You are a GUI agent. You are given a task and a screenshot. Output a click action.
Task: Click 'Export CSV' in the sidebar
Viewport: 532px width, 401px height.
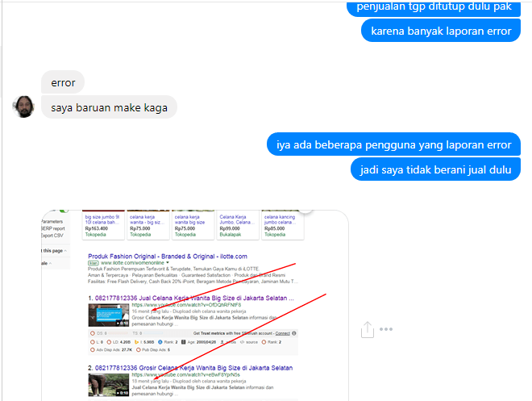52,236
